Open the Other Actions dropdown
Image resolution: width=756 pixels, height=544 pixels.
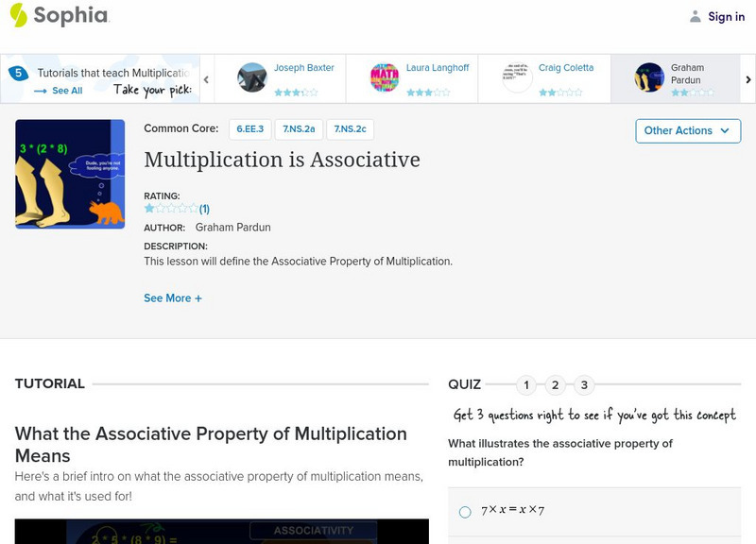tap(686, 131)
